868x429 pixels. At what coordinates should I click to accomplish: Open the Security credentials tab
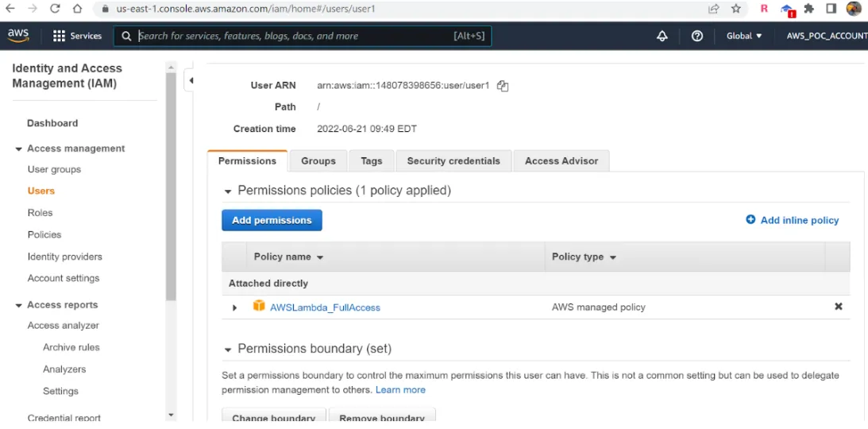[x=453, y=160]
